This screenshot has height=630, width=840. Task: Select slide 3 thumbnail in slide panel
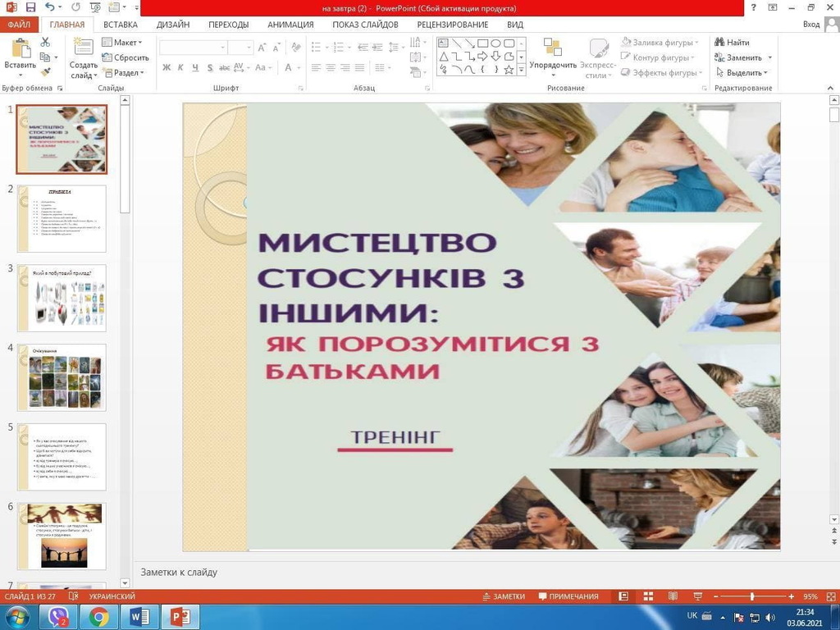62,297
